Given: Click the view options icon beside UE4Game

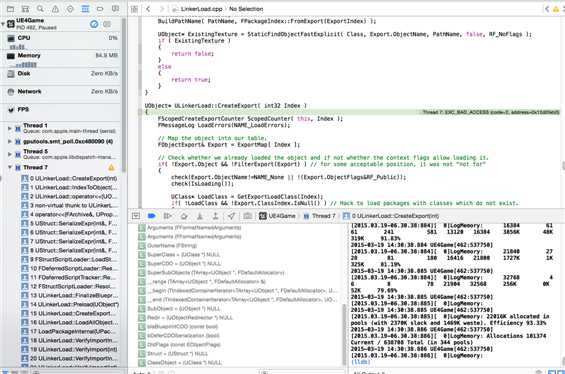Looking at the screenshot, I should pyautogui.click(x=107, y=24).
